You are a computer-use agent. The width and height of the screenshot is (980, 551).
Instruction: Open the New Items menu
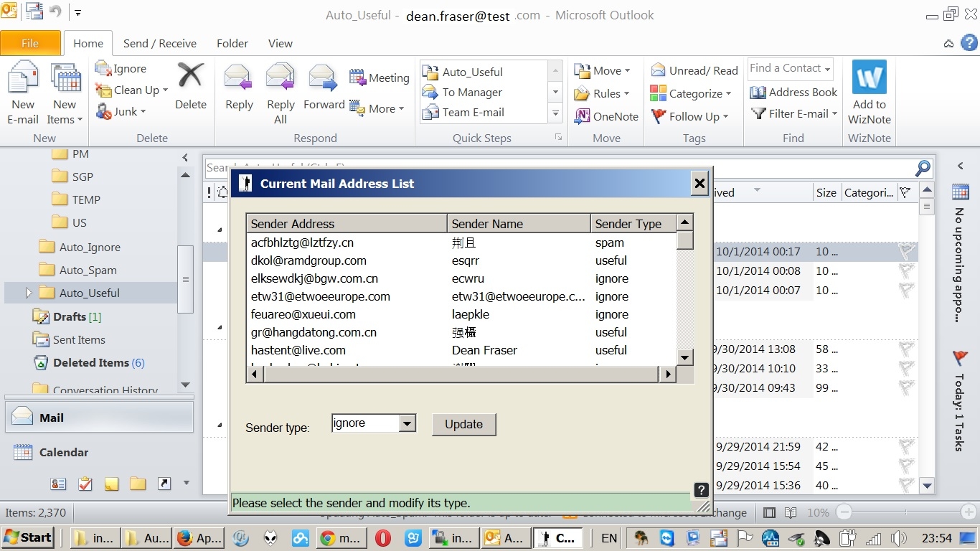65,93
